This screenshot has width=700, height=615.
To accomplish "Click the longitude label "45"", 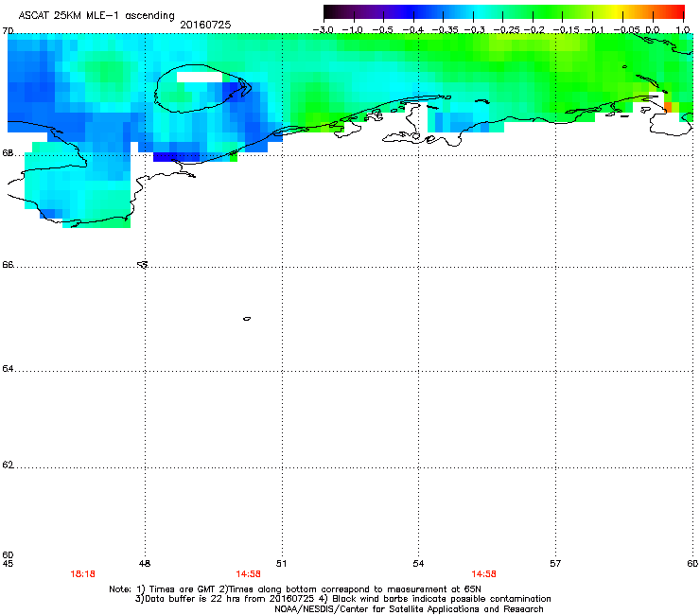I will pos(8,564).
